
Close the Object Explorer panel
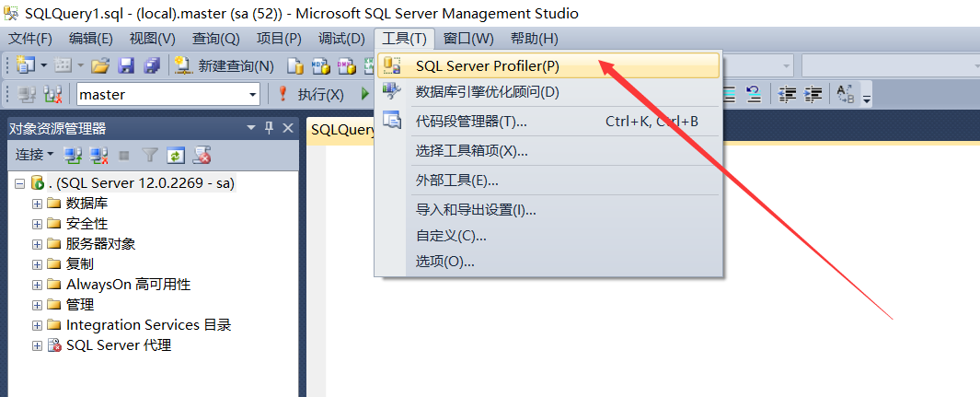click(x=287, y=128)
